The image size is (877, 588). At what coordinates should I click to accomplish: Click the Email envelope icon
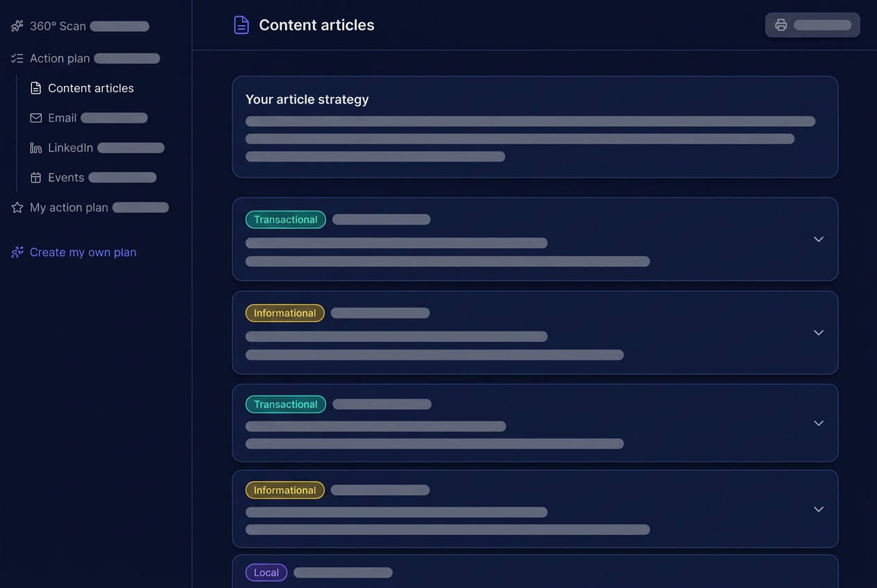[35, 118]
